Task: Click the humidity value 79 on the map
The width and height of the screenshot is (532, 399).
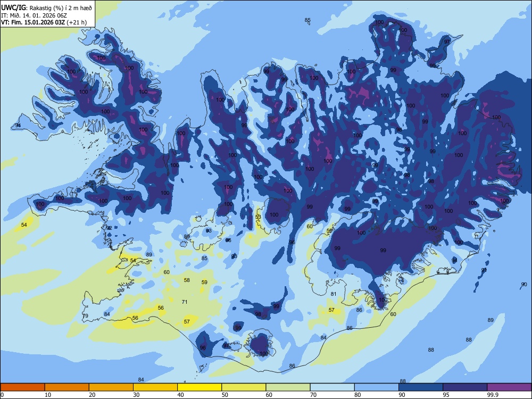Action: [85, 316]
